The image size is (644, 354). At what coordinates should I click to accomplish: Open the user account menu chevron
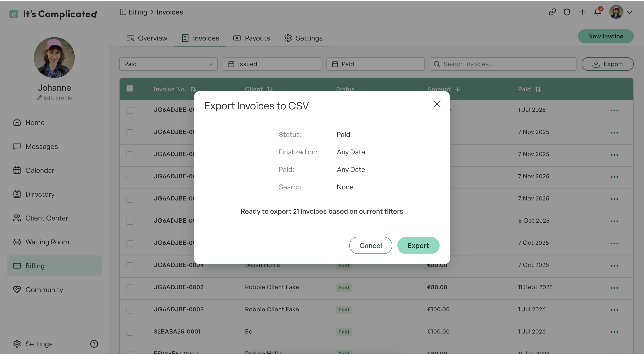630,12
